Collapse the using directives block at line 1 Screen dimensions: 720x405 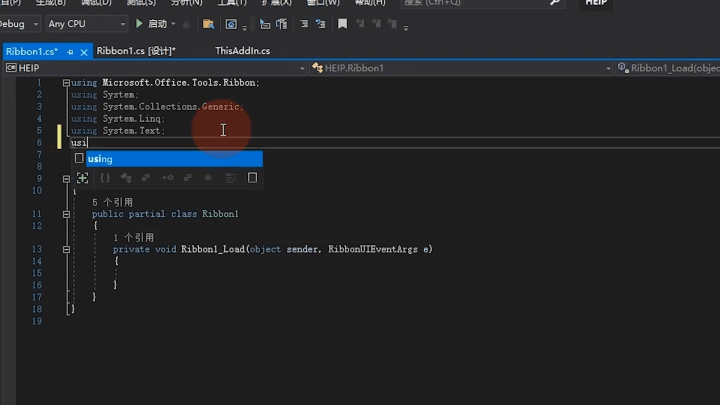(x=66, y=83)
